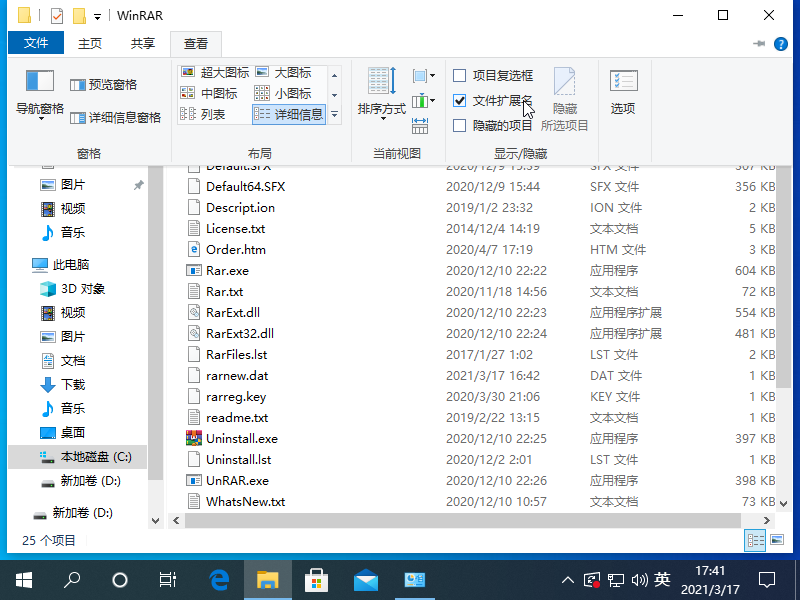Toggle the 导航窗格 navigation pane
The image size is (800, 600).
tap(39, 89)
